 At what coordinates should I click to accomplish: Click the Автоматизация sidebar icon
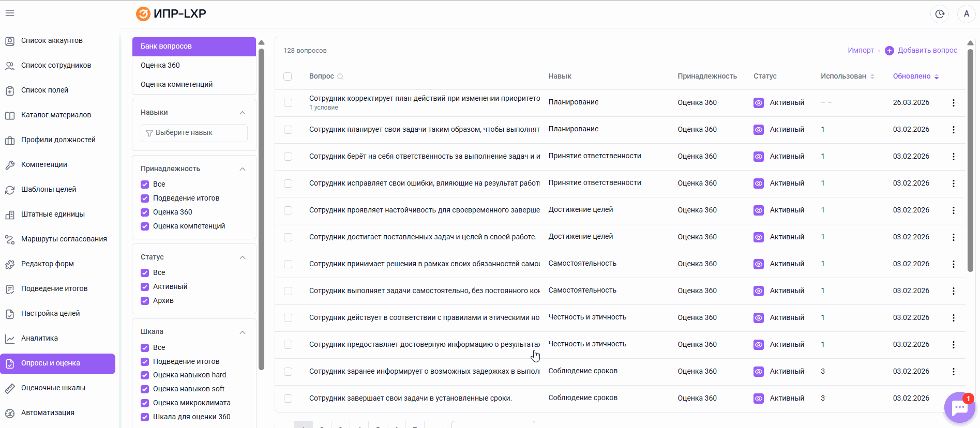pos(10,413)
